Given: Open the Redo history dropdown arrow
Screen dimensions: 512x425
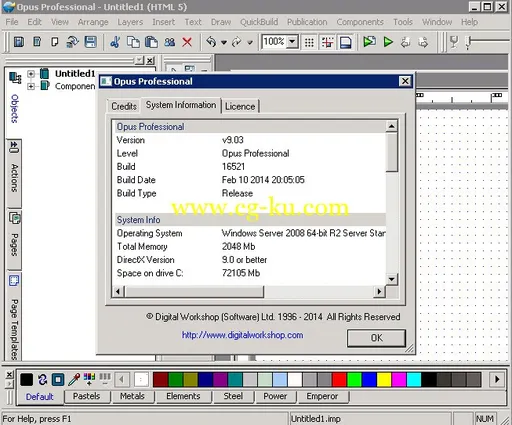Looking at the screenshot, I should click(x=250, y=43).
